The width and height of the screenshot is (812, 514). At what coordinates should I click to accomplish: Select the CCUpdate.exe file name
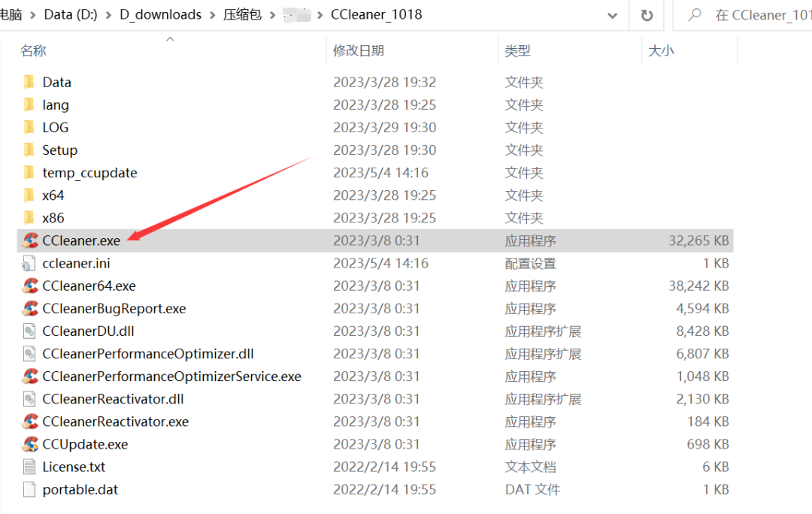click(85, 444)
